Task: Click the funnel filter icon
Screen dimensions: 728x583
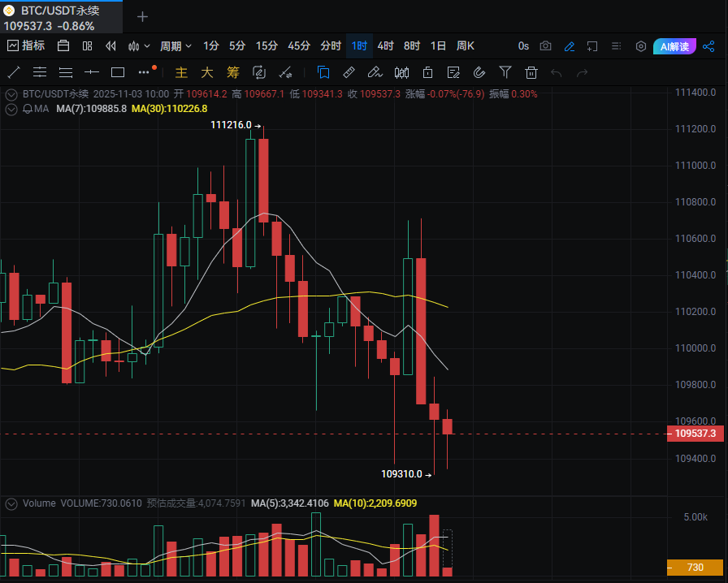Action: coord(505,72)
